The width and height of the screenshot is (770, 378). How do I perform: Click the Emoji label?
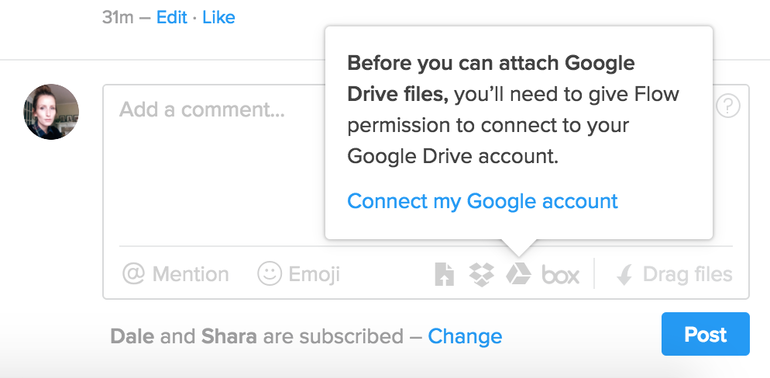314,274
